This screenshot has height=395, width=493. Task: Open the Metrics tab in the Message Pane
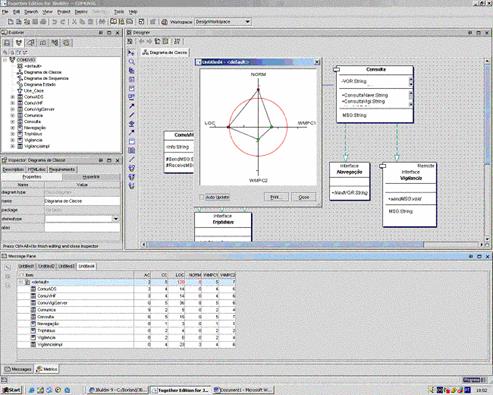(x=47, y=369)
